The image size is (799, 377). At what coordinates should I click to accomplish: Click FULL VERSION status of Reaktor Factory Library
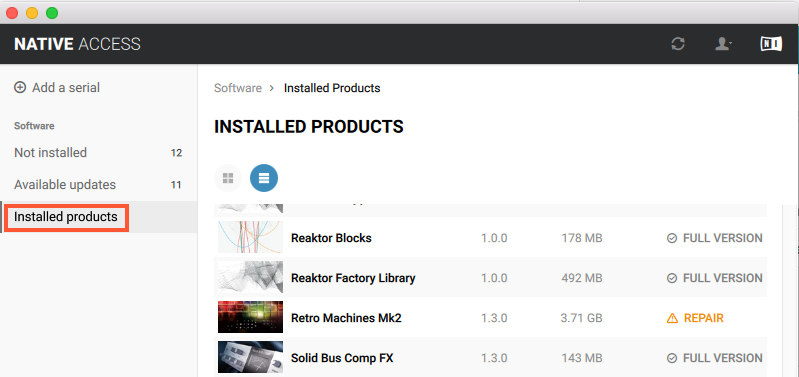pos(723,278)
